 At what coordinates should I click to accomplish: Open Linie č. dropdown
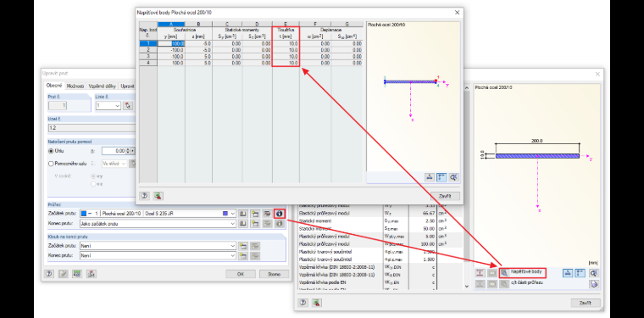point(118,106)
